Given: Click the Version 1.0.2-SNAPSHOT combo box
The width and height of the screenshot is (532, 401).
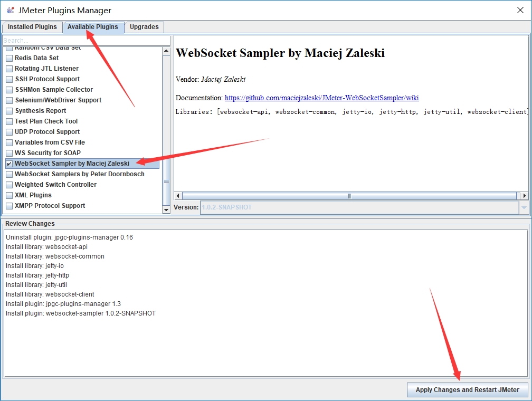Looking at the screenshot, I should click(364, 207).
